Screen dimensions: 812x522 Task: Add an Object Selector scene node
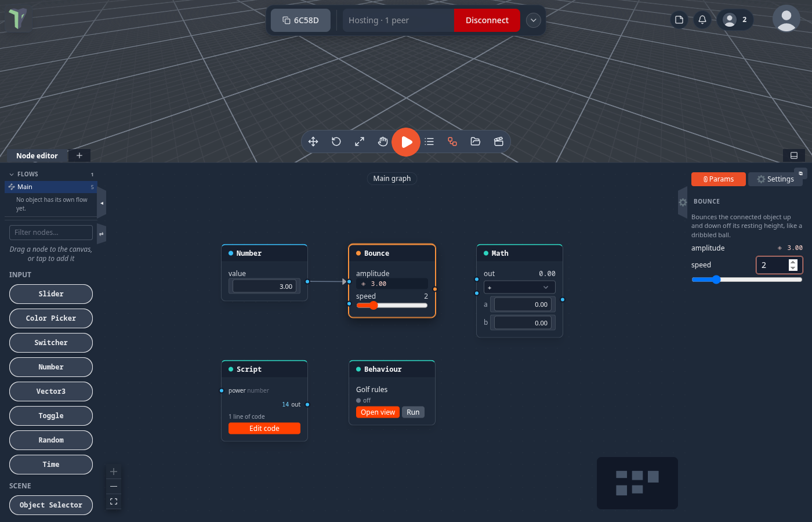[x=51, y=505]
